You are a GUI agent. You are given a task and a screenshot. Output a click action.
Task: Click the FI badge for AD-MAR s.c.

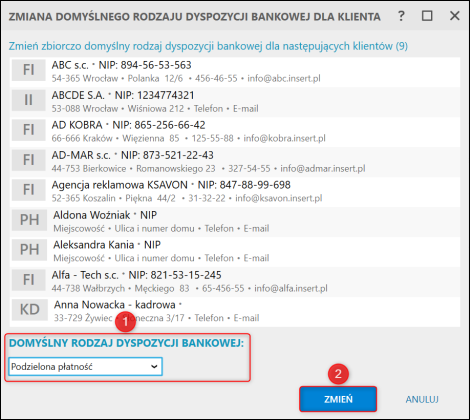click(29, 160)
